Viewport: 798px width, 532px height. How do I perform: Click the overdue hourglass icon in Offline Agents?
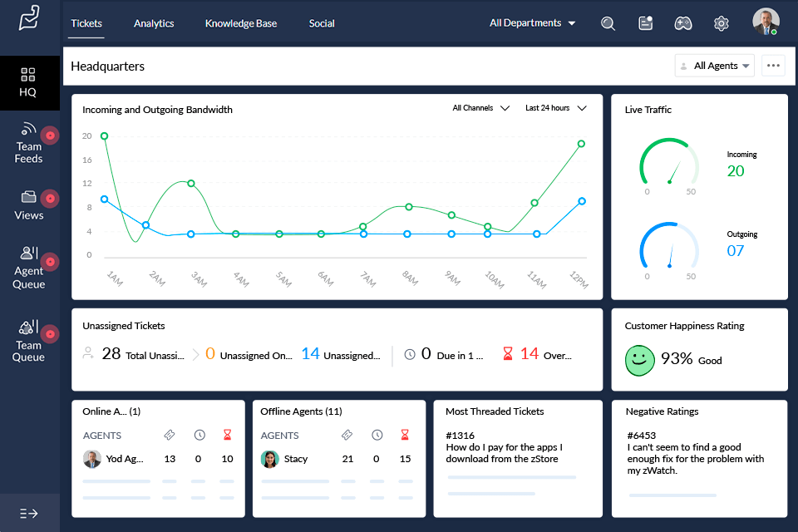click(x=405, y=434)
